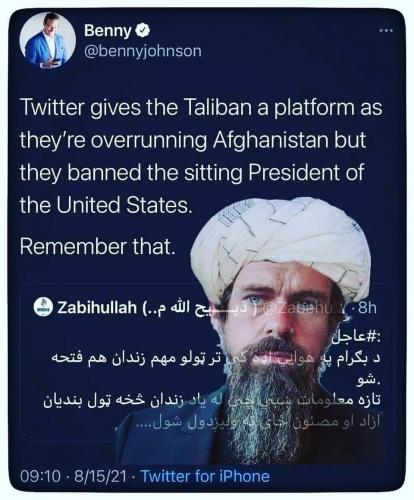Click the 8h timestamp on quoted tweet
The image size is (414, 500).
367,309
